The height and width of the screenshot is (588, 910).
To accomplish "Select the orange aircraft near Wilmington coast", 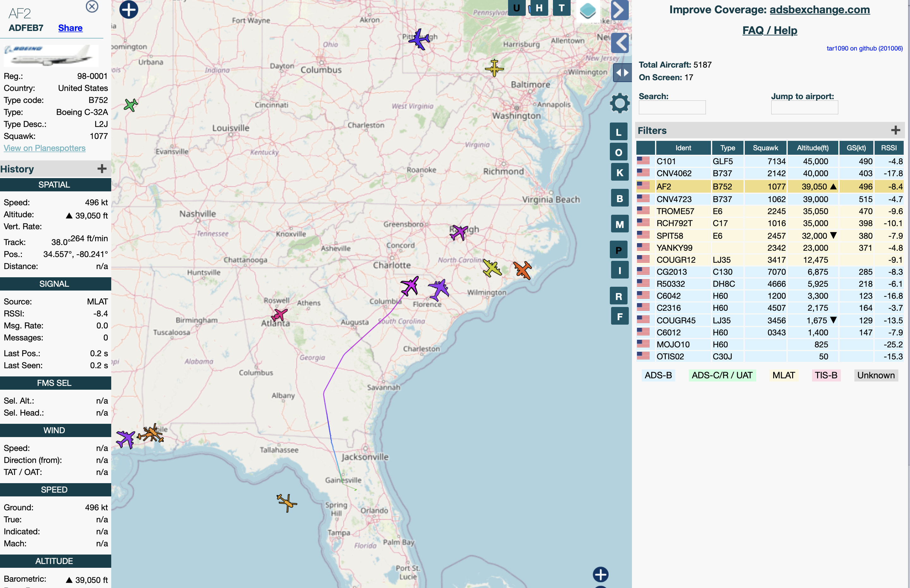I will [522, 270].
